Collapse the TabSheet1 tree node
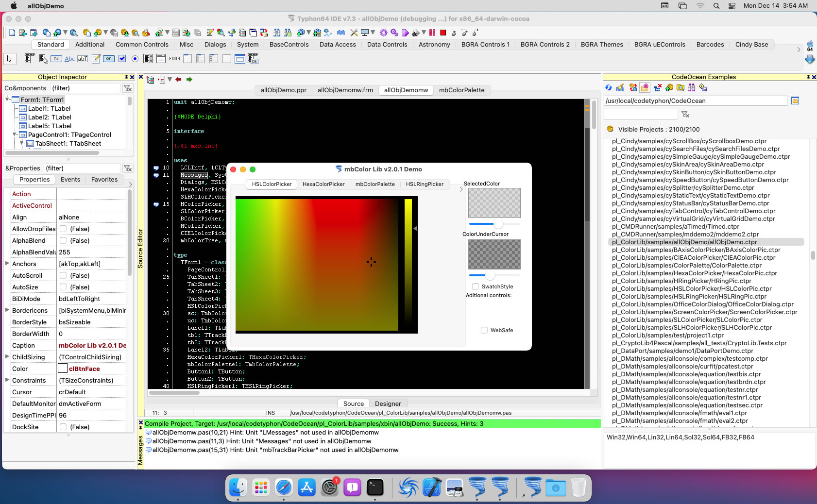 point(22,143)
